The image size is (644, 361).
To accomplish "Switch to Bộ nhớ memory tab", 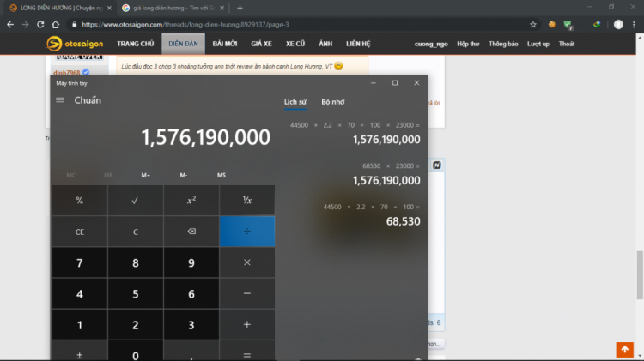I will [332, 102].
